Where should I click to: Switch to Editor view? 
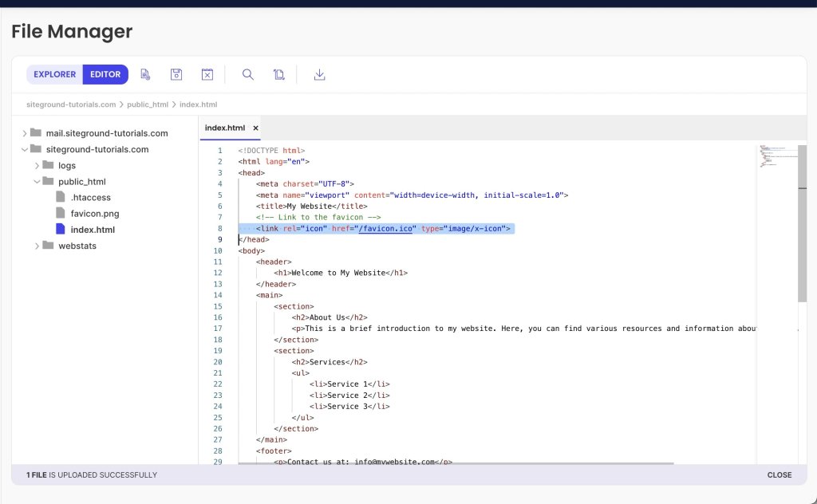(x=105, y=74)
